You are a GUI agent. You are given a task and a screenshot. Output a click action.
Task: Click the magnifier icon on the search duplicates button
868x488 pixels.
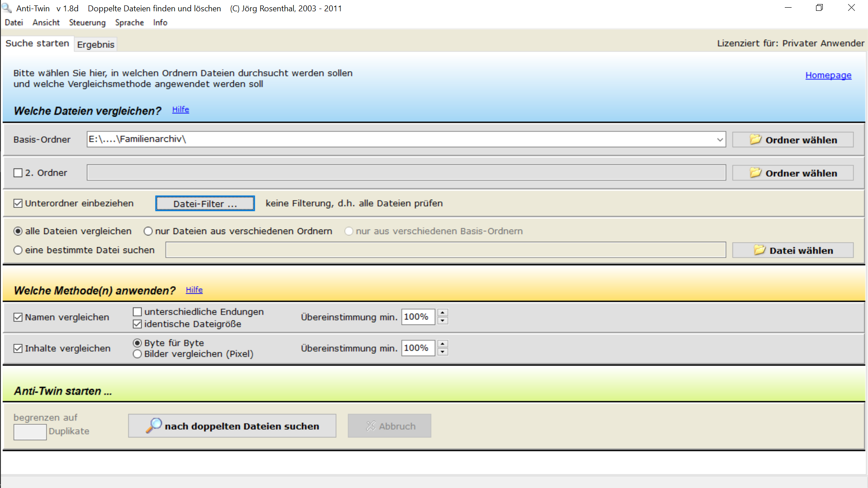tap(154, 425)
